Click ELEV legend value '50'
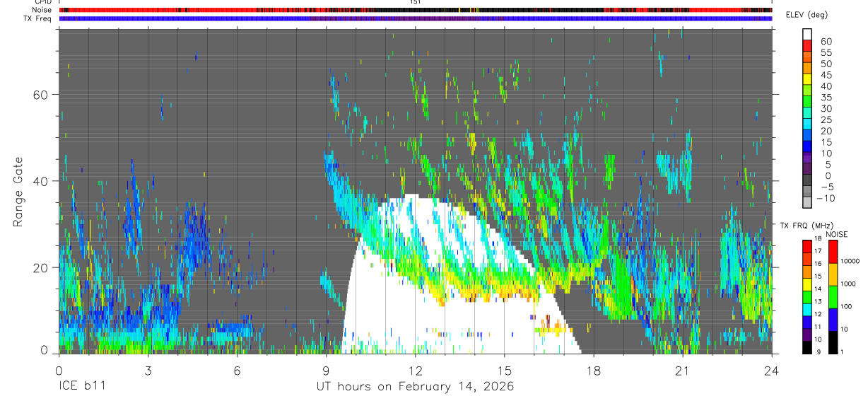This screenshot has height=401, width=868. pos(826,64)
